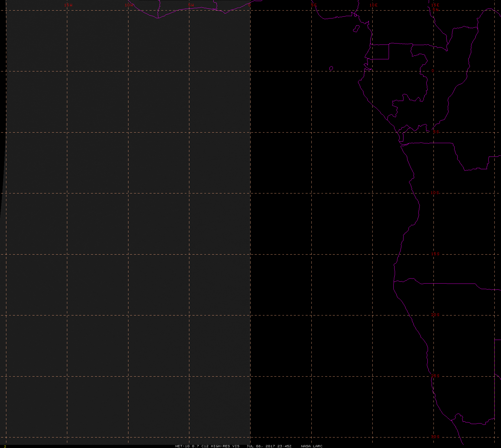This screenshot has width=501, height=448.
Task: Click the 5W longitude label
Action: (x=191, y=5)
